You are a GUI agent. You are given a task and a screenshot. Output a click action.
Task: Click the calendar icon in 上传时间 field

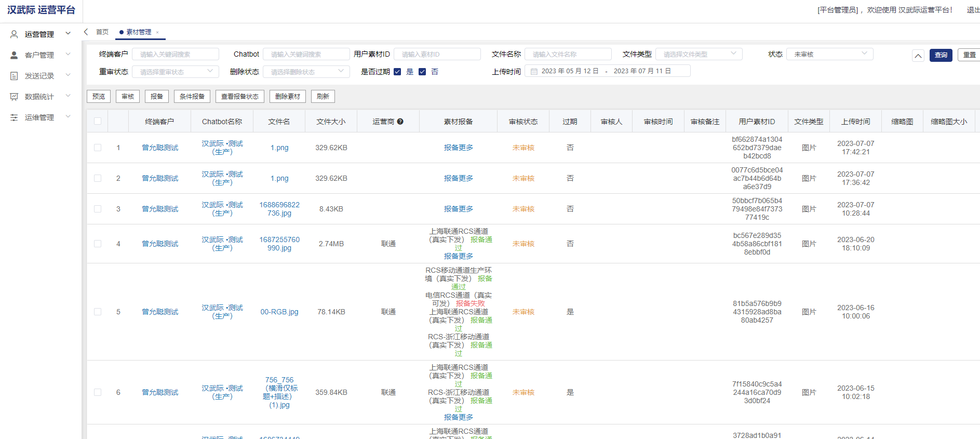pyautogui.click(x=534, y=71)
